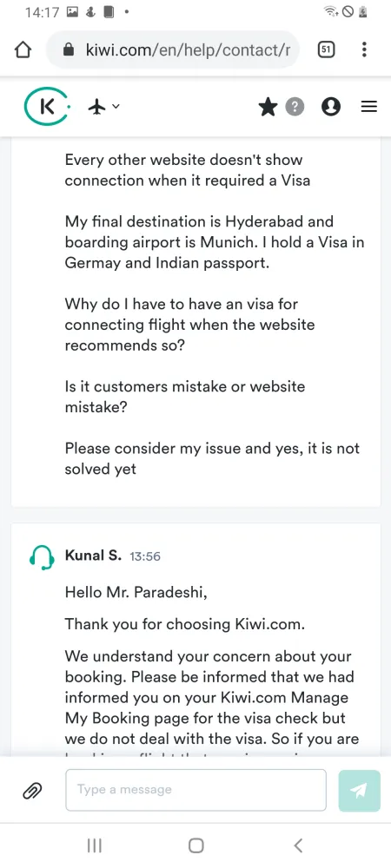Open the tab switcher showing 51 tabs
Screen dimensions: 391x868
pos(327,49)
